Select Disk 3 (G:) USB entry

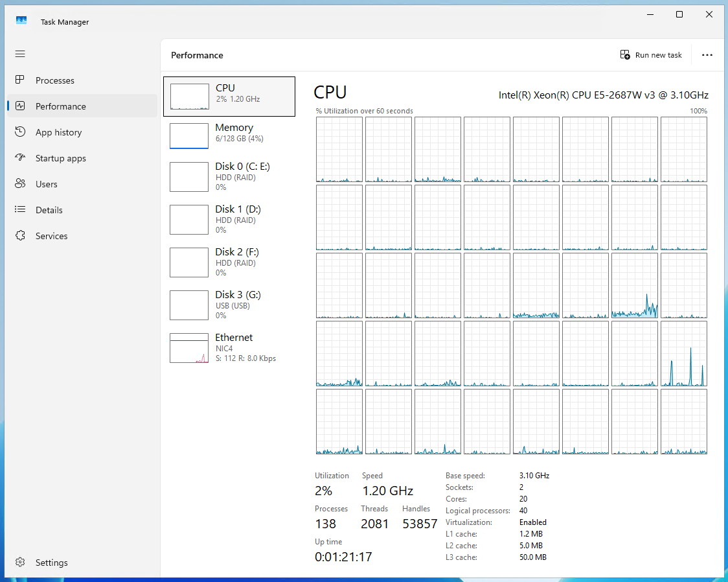click(229, 305)
